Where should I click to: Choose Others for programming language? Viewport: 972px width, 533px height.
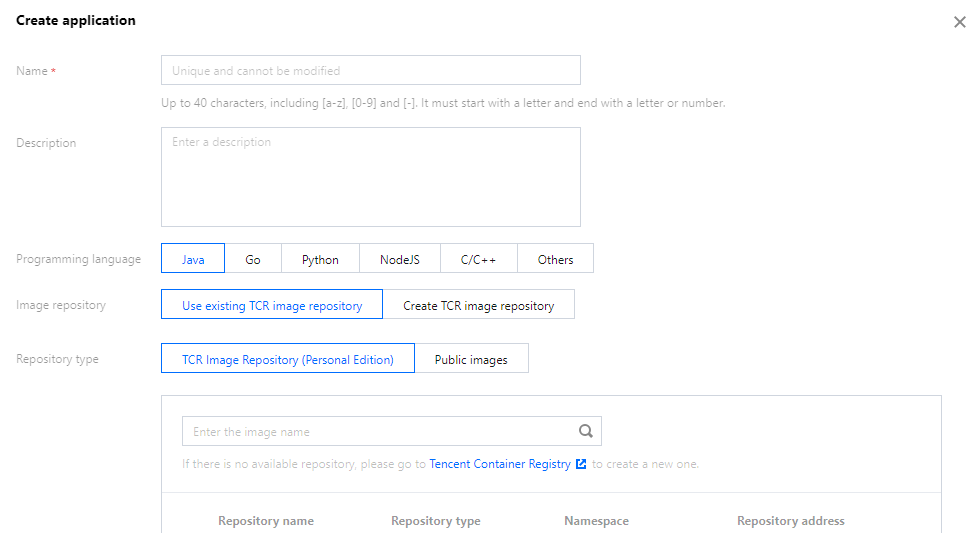(555, 259)
